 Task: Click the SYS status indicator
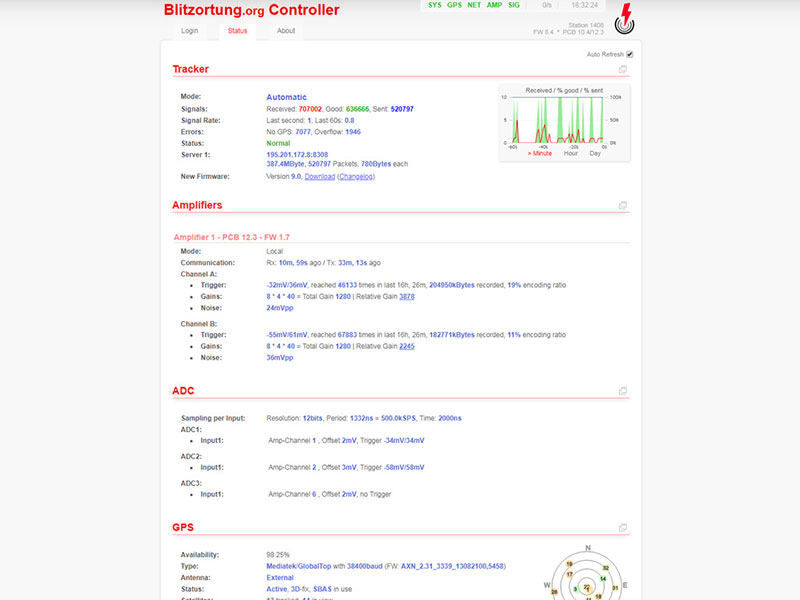click(435, 5)
